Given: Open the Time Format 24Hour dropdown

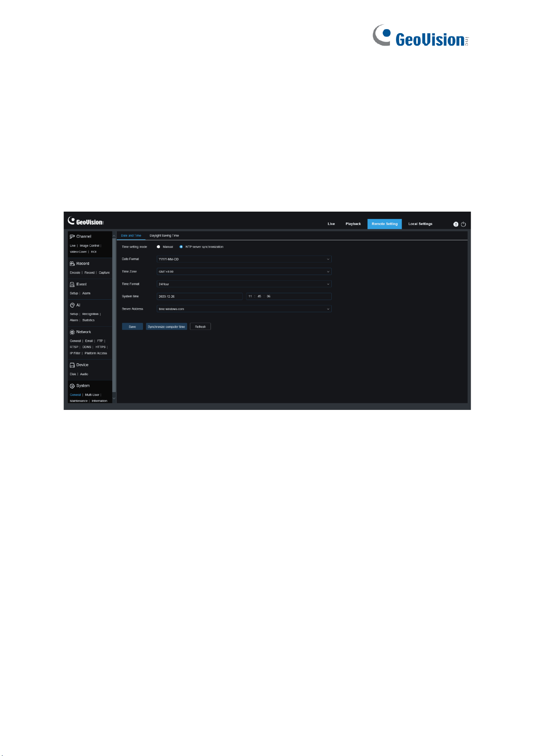Looking at the screenshot, I should 244,284.
